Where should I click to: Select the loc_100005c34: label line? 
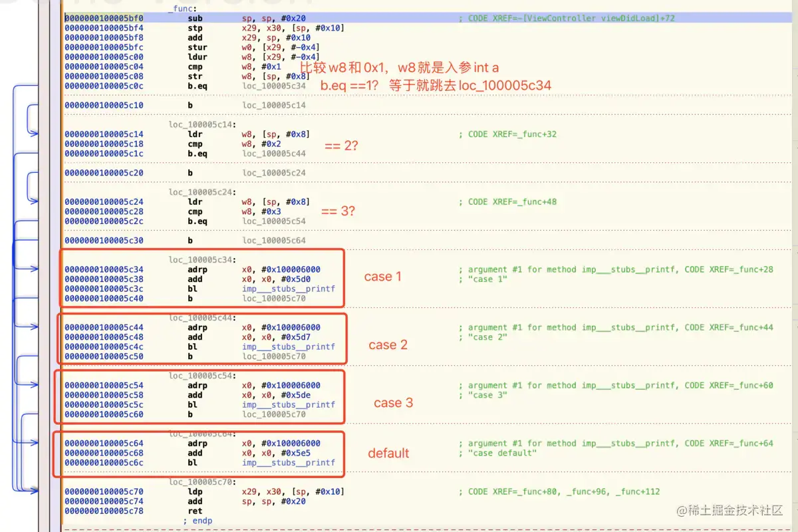click(203, 260)
